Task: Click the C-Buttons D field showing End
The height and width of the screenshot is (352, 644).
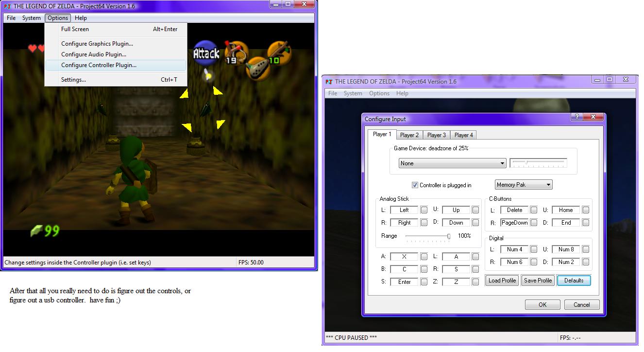Action: tap(566, 223)
